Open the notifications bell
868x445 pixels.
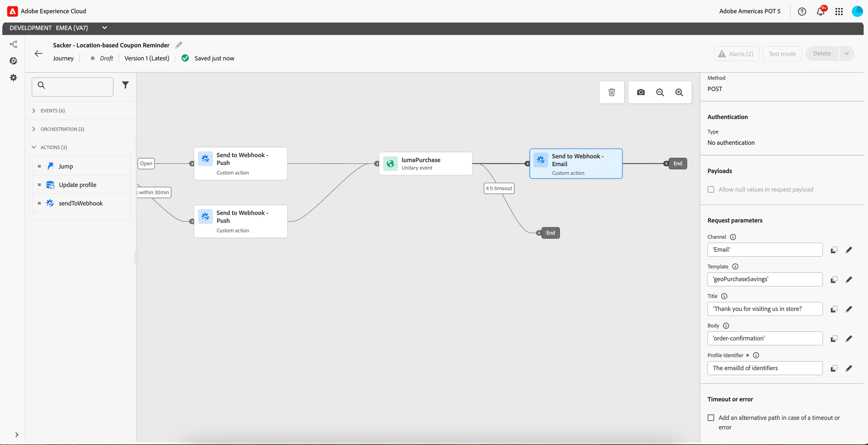pyautogui.click(x=821, y=12)
